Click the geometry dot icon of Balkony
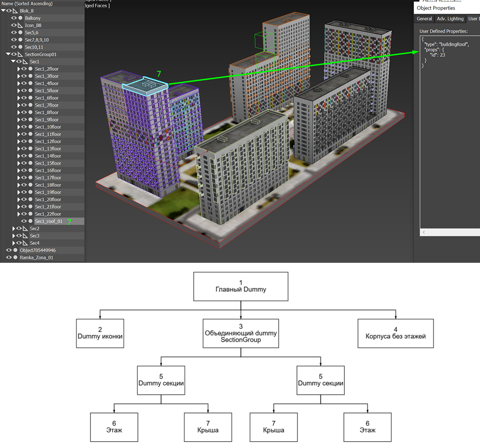The height and width of the screenshot is (448, 480). 20,18
